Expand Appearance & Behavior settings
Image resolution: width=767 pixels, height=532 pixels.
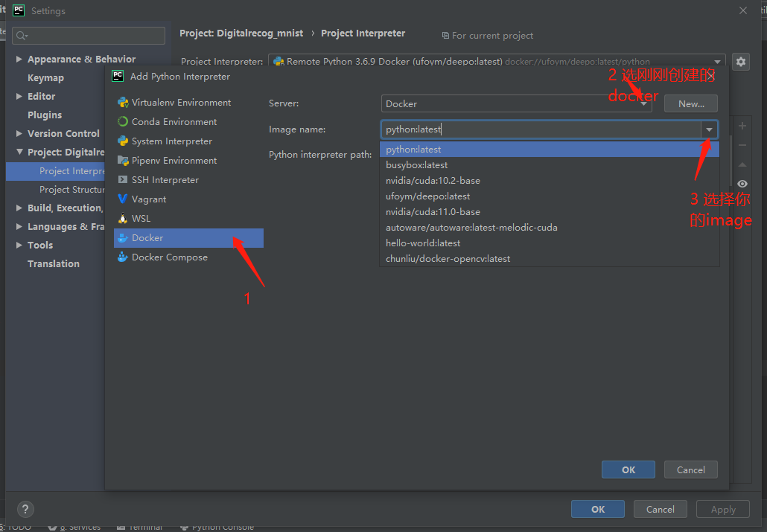[19, 60]
